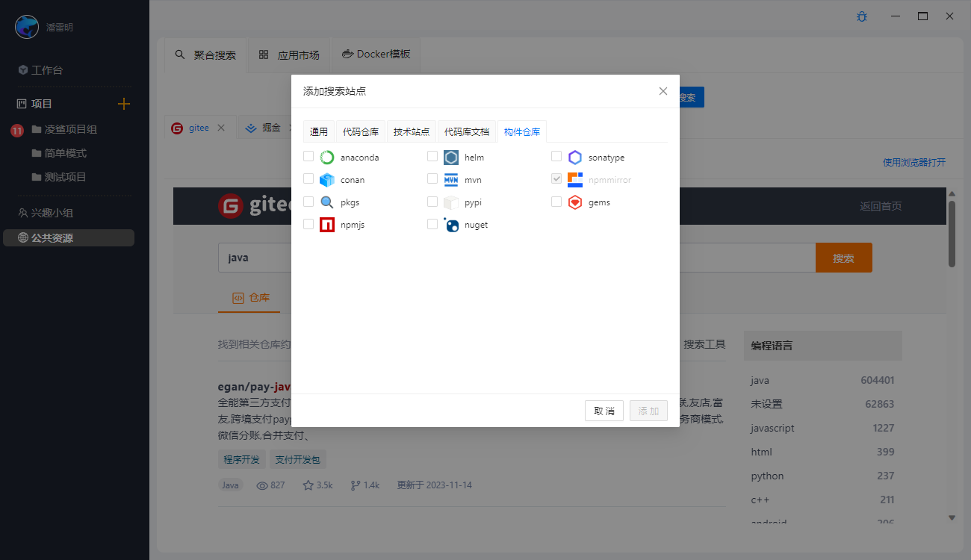Click the 程序开发 tag
Image resolution: width=971 pixels, height=560 pixels.
coord(241,460)
